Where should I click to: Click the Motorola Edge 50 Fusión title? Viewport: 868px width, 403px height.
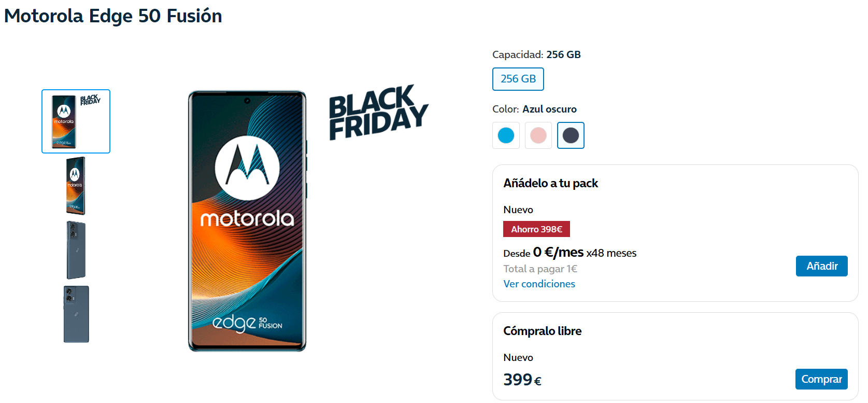click(113, 16)
